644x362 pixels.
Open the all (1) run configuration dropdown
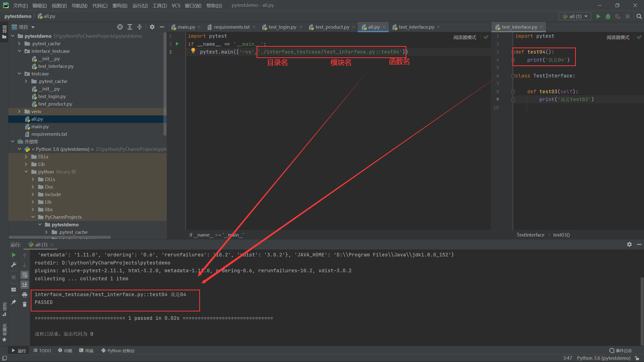pos(575,16)
